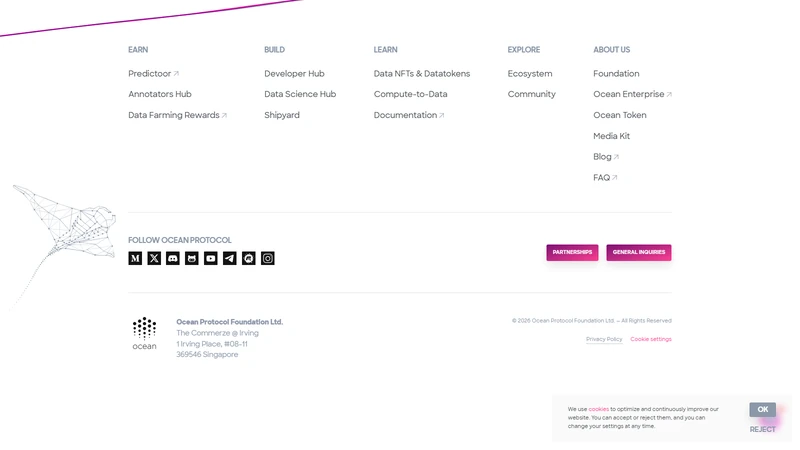Open the Predictoor link
This screenshot has width=800, height=450.
[x=154, y=73]
